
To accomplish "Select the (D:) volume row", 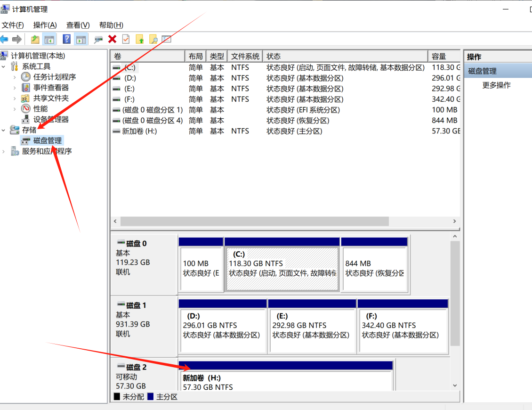I will 285,78.
